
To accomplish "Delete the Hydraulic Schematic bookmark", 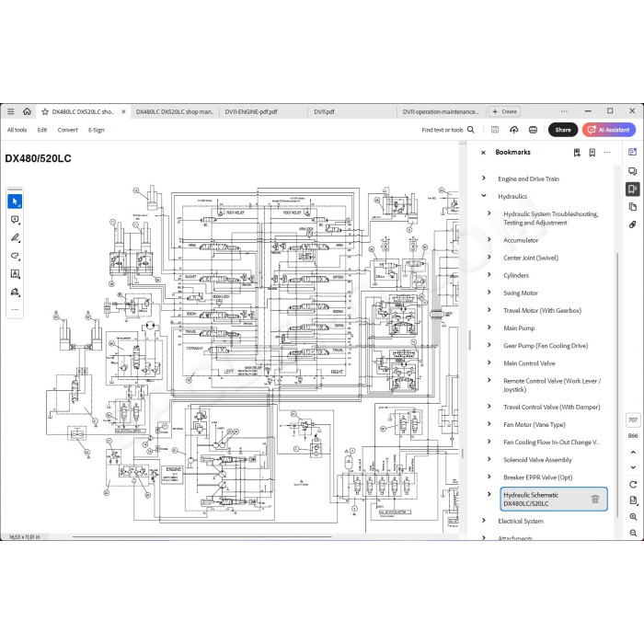I will (x=595, y=499).
